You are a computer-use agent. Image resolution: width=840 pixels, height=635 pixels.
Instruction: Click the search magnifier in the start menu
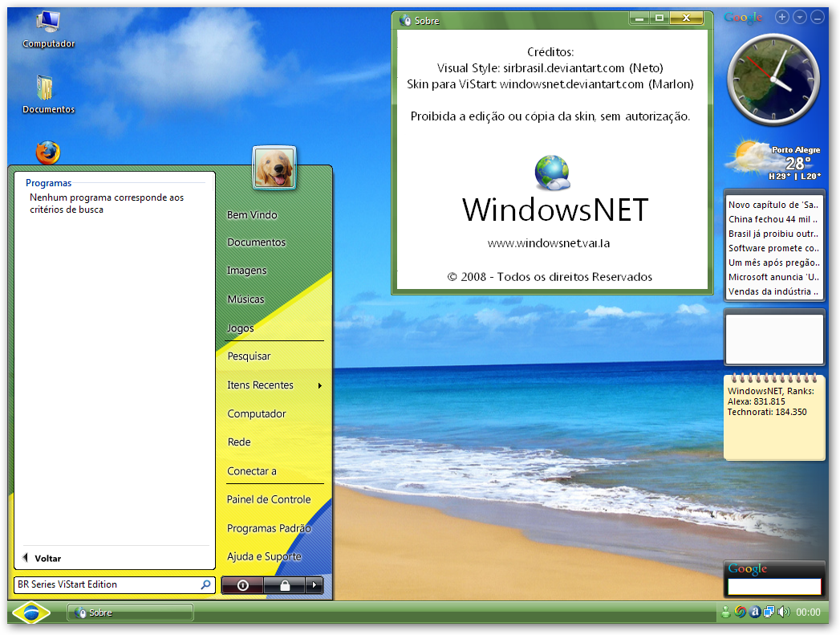[205, 584]
